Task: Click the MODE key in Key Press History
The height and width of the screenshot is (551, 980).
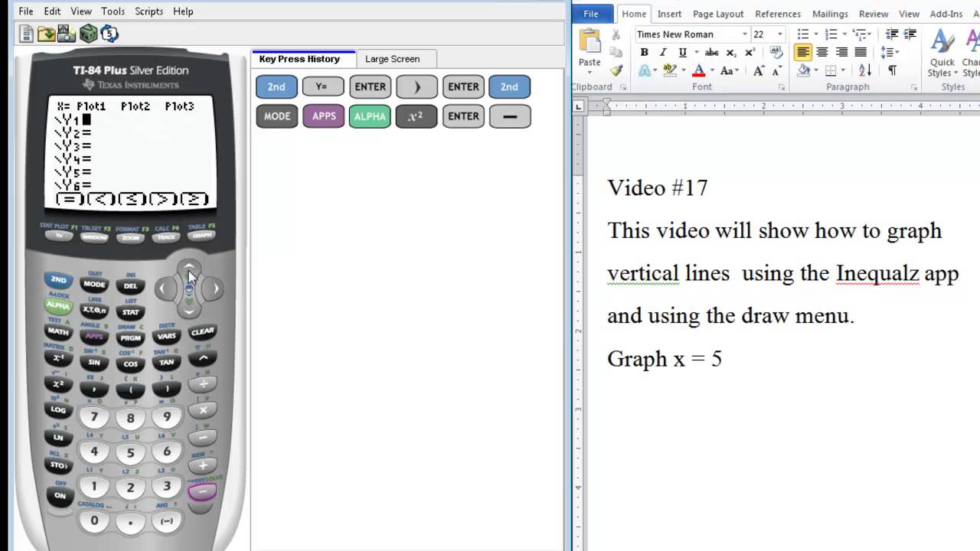Action: [x=276, y=116]
